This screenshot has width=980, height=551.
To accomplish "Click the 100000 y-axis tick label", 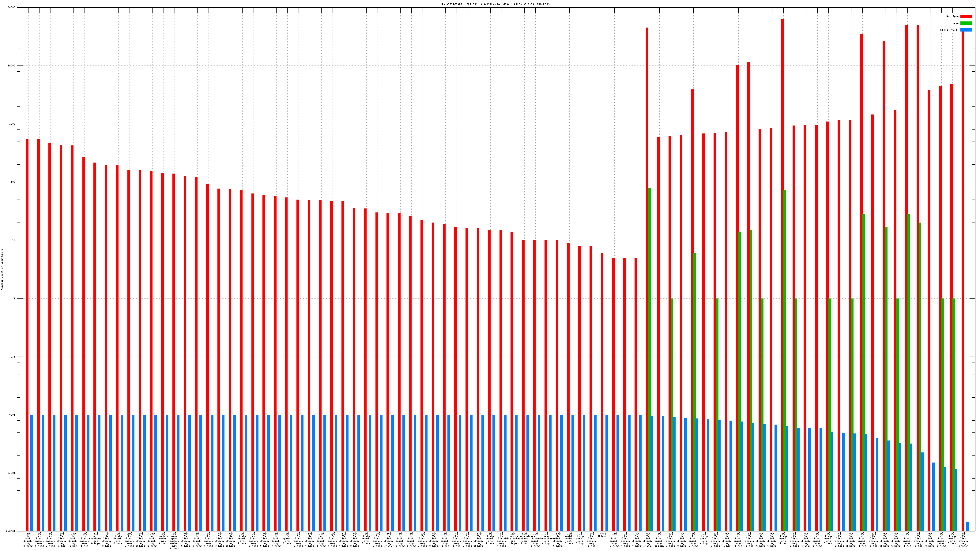I will tap(11, 8).
